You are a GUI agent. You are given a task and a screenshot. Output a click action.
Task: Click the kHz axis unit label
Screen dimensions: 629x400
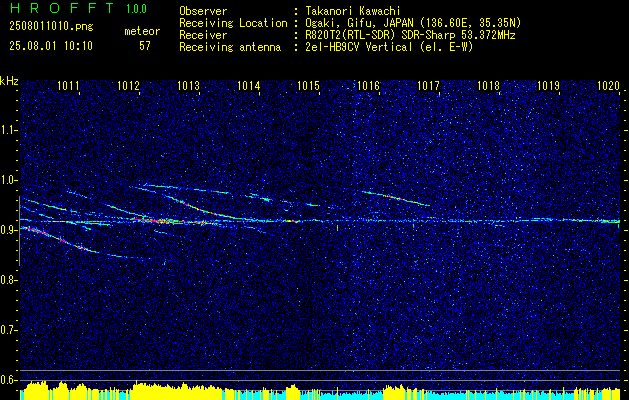point(9,81)
